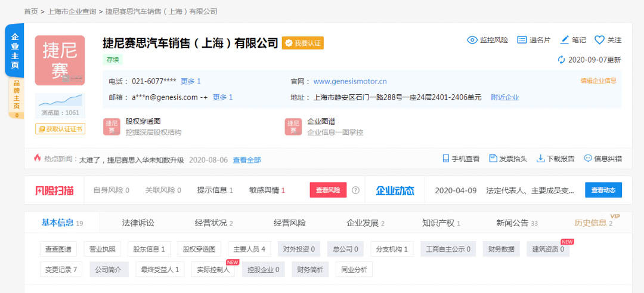Switch to the 法律诉讼 tab

pos(138,223)
